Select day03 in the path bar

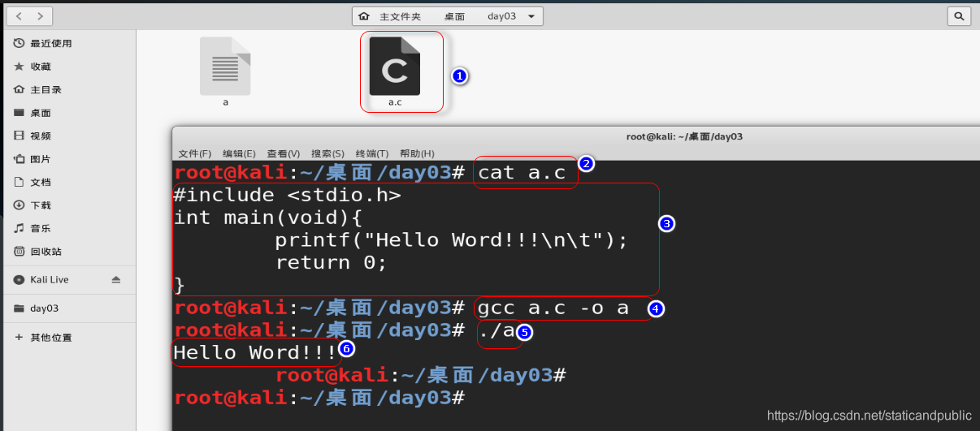pyautogui.click(x=501, y=16)
